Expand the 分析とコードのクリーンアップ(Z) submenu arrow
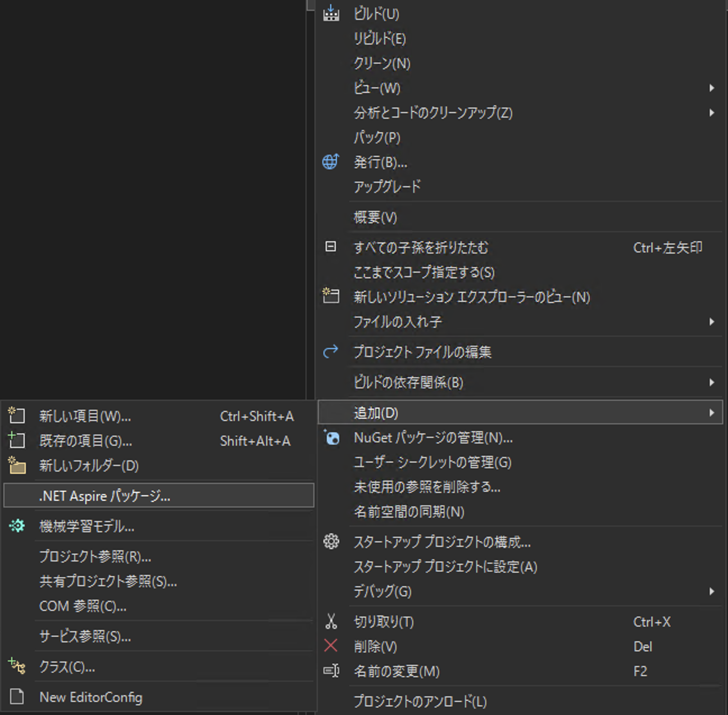728x715 pixels. coord(712,112)
